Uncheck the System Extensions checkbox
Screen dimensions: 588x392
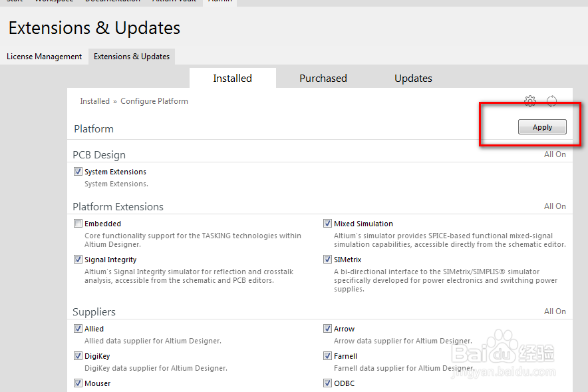pos(78,172)
